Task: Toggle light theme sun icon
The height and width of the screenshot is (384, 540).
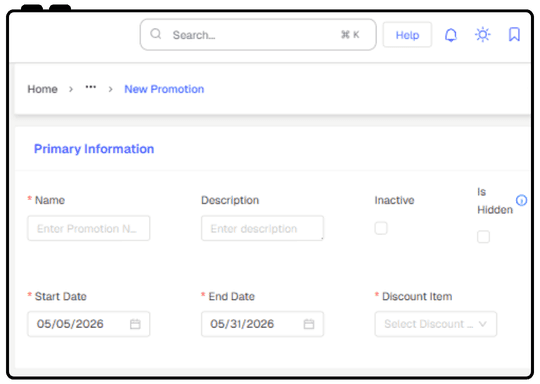Action: click(x=482, y=35)
